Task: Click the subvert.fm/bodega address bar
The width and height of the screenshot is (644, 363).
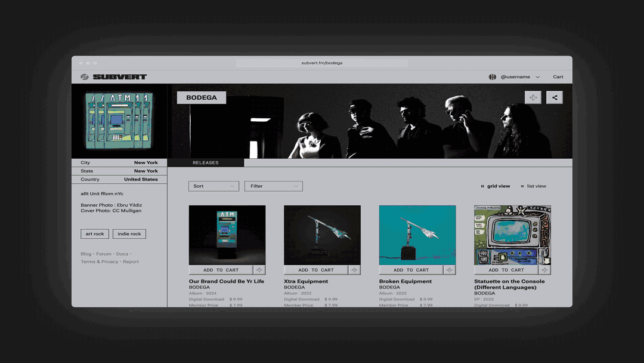Action: [322, 63]
